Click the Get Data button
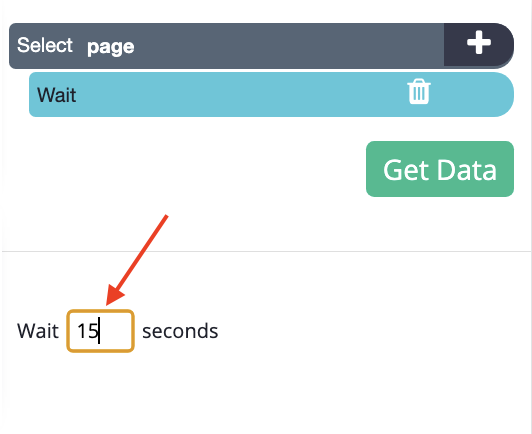 pyautogui.click(x=440, y=169)
